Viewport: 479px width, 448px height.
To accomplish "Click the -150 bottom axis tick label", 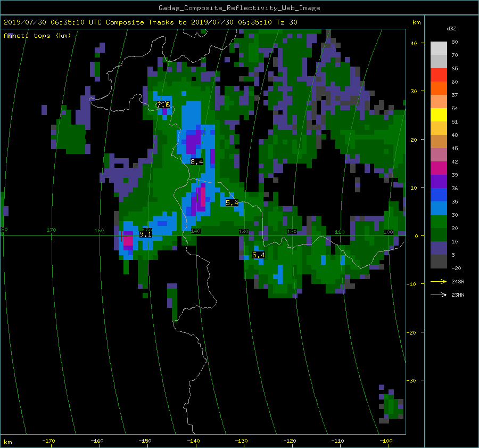I will 145,441.
